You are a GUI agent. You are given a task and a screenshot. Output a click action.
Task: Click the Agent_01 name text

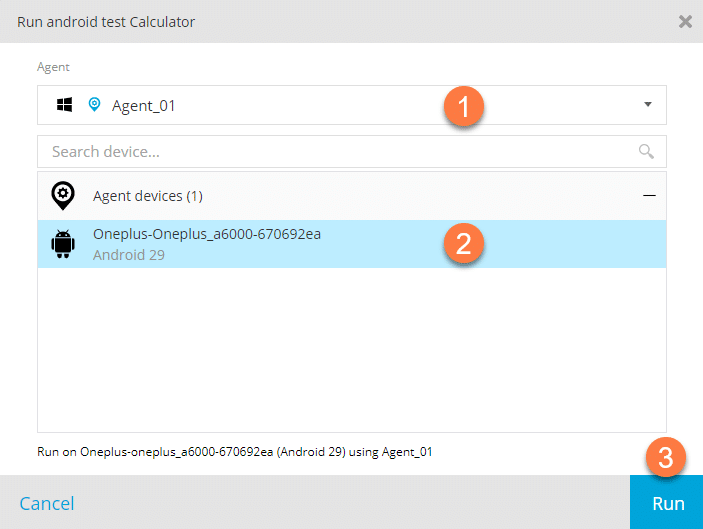(143, 106)
